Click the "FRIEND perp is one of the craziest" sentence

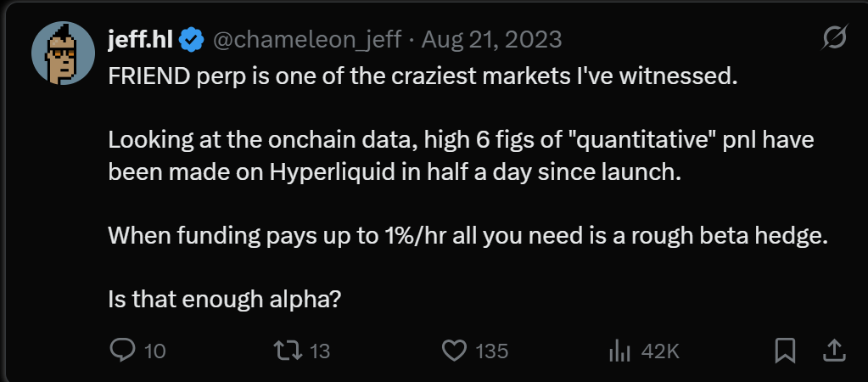pos(423,77)
